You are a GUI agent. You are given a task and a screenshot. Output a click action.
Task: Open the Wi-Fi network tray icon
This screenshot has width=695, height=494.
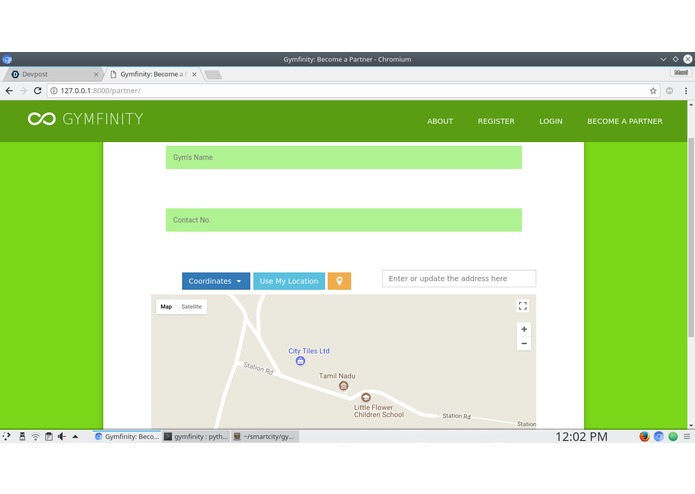(35, 436)
